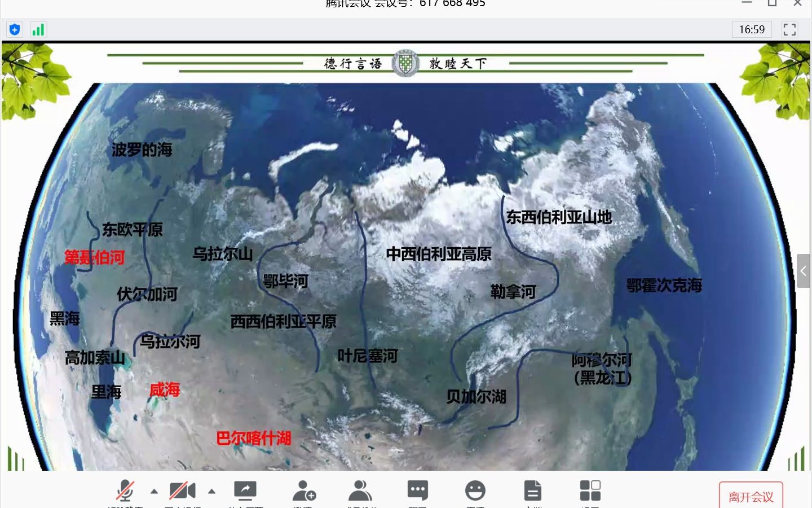This screenshot has width=812, height=508.
Task: Click the label 贝加尔湖
Action: pos(476,397)
